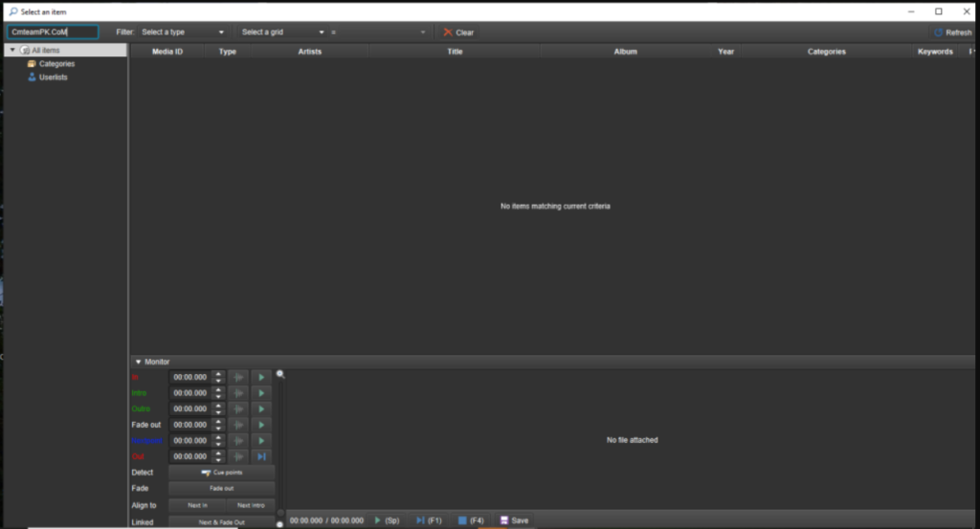
Task: Click the Save button
Action: coord(514,520)
